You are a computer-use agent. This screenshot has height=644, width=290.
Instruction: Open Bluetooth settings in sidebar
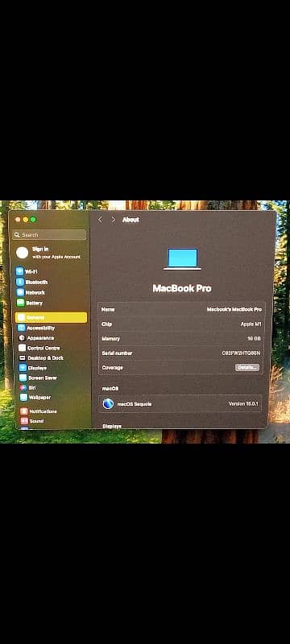click(31, 283)
